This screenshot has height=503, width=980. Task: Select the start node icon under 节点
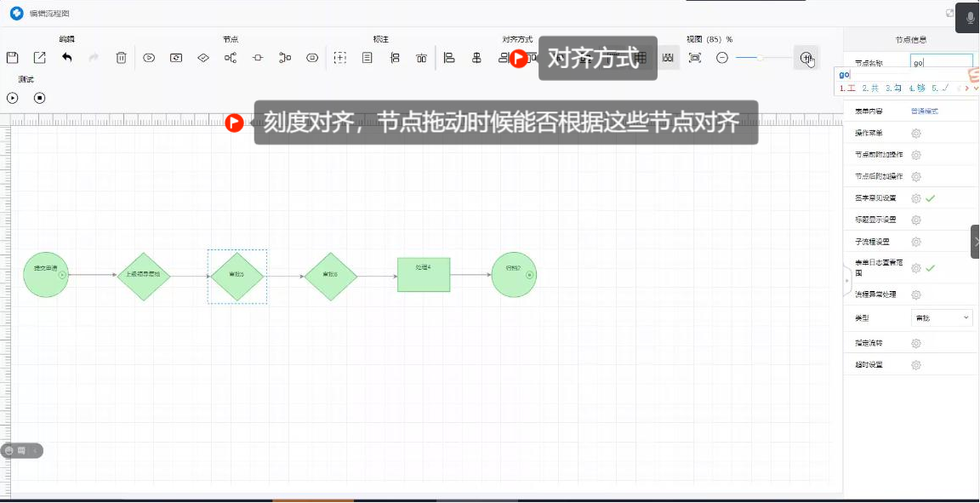click(149, 57)
